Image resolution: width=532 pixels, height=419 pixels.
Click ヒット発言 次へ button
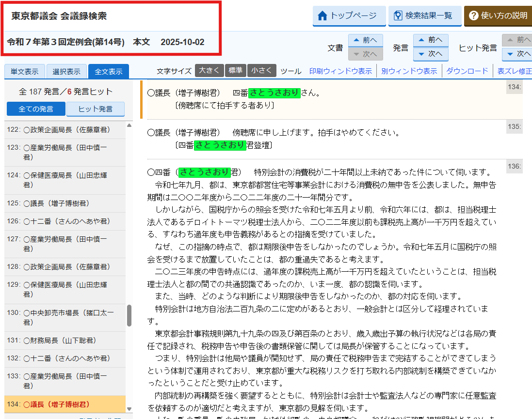(517, 54)
